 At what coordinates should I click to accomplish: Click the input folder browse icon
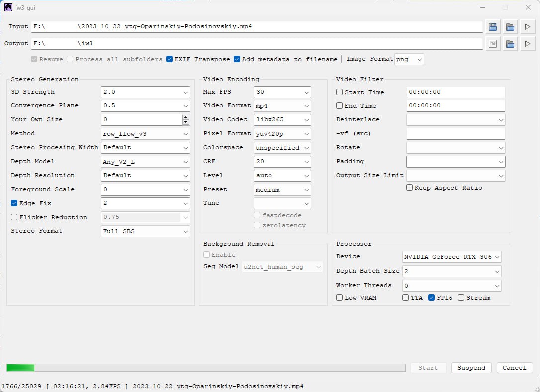click(510, 27)
